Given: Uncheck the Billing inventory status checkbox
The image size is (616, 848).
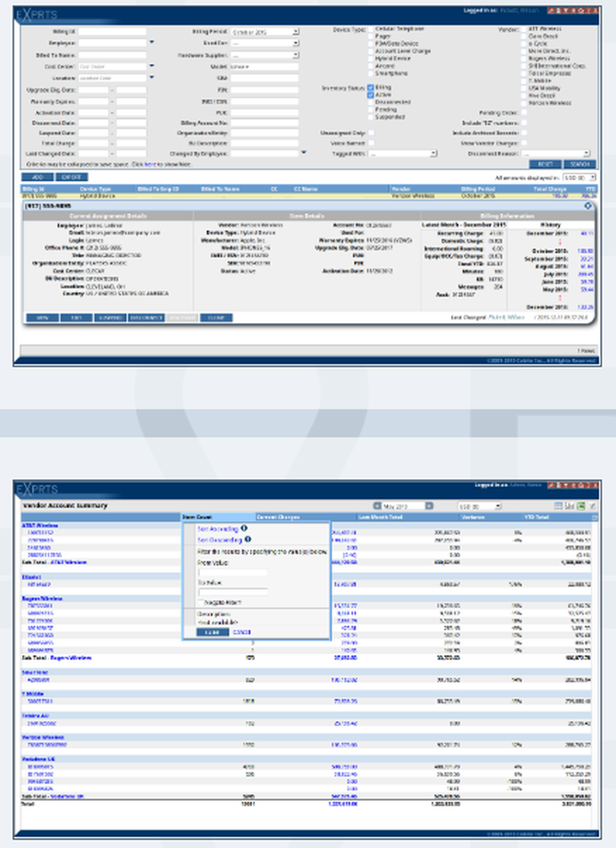Looking at the screenshot, I should (x=371, y=88).
